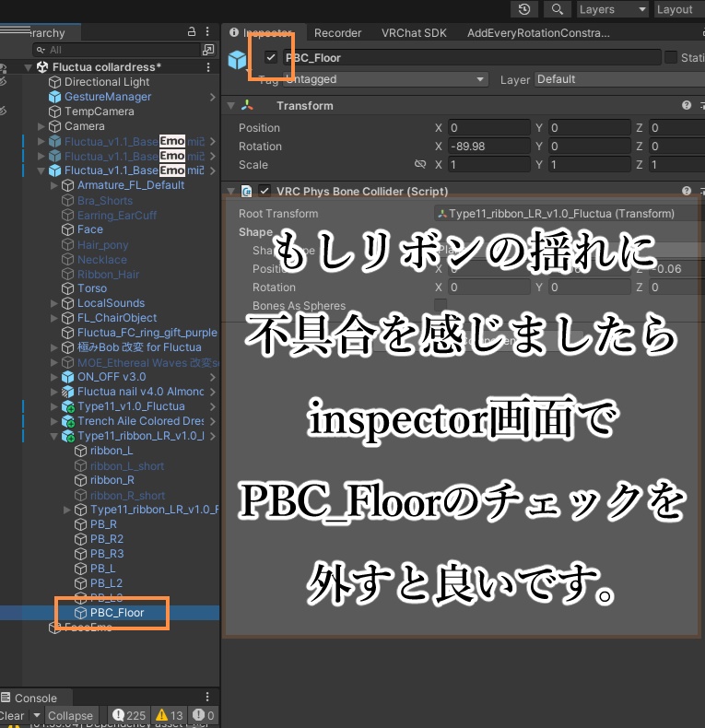The height and width of the screenshot is (728, 705).
Task: Collapse the Transform component
Action: click(230, 106)
